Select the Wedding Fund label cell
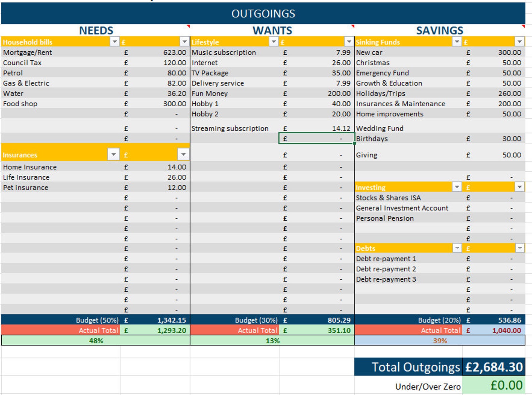Image resolution: width=532 pixels, height=395 pixels. click(x=408, y=128)
